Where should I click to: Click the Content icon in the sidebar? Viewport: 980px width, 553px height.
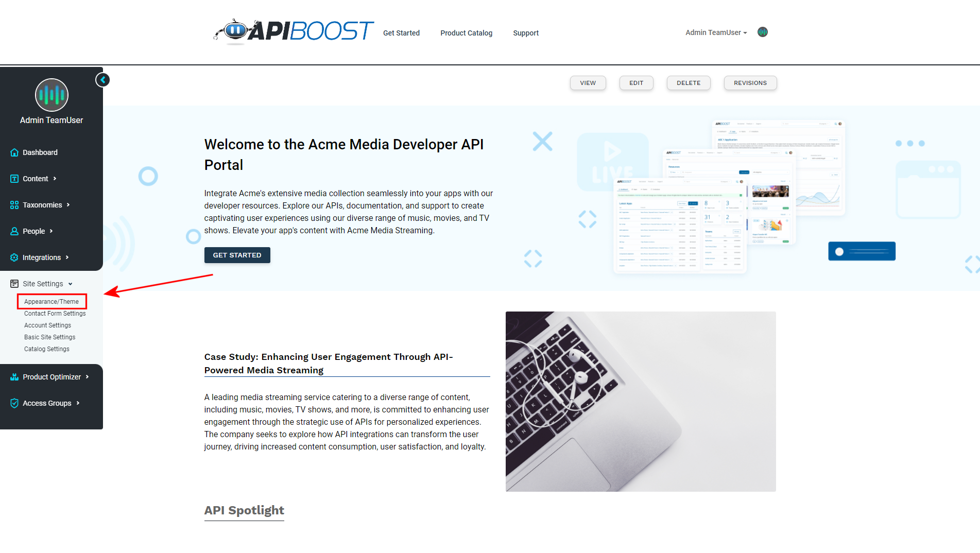coord(14,179)
